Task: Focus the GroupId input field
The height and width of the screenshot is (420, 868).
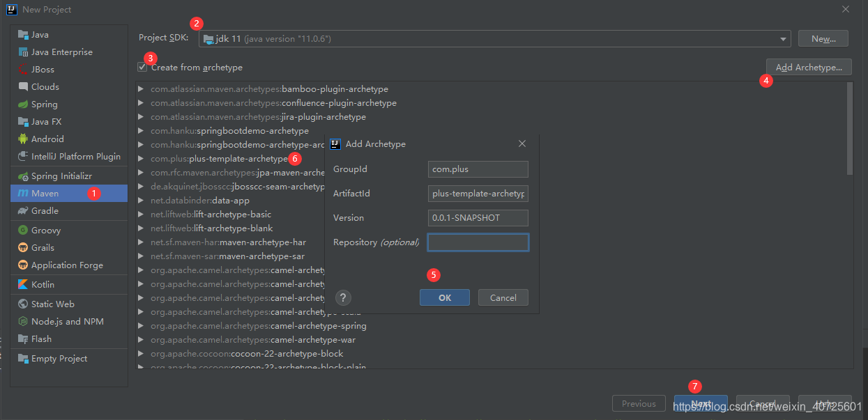Action: click(x=478, y=169)
